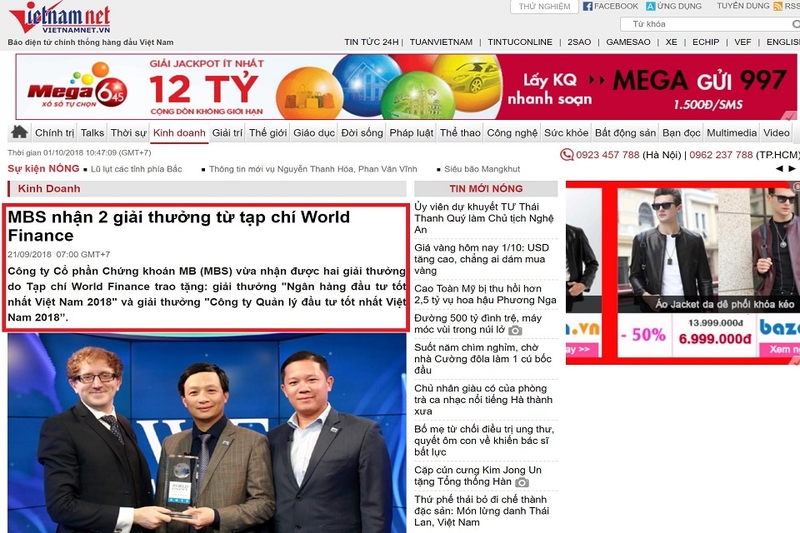Screen dimensions: 800x533
Task: Click the phone hotline icon
Action: 567,155
